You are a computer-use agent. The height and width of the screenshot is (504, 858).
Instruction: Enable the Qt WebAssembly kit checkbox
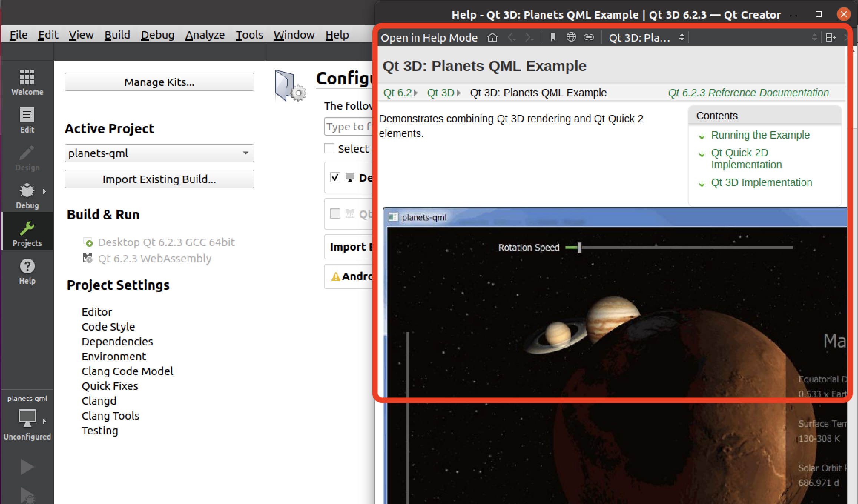(335, 213)
